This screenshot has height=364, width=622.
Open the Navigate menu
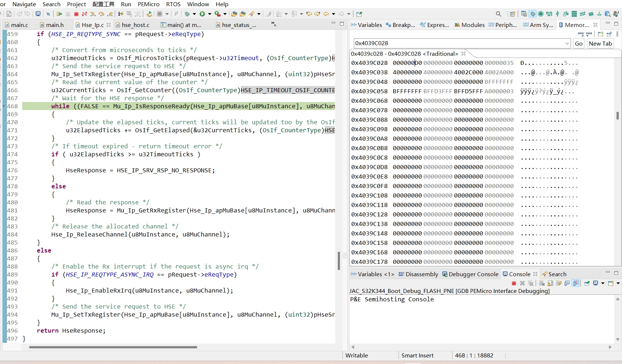24,4
